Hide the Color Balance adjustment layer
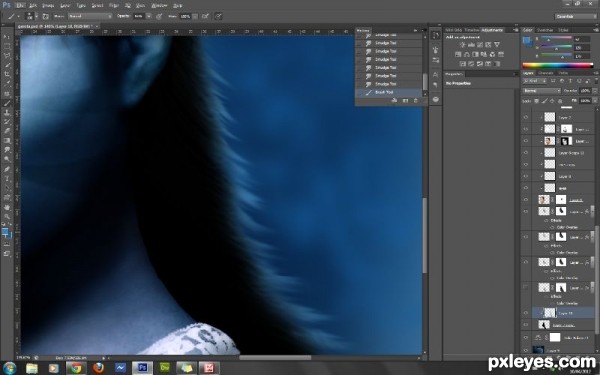 526,337
